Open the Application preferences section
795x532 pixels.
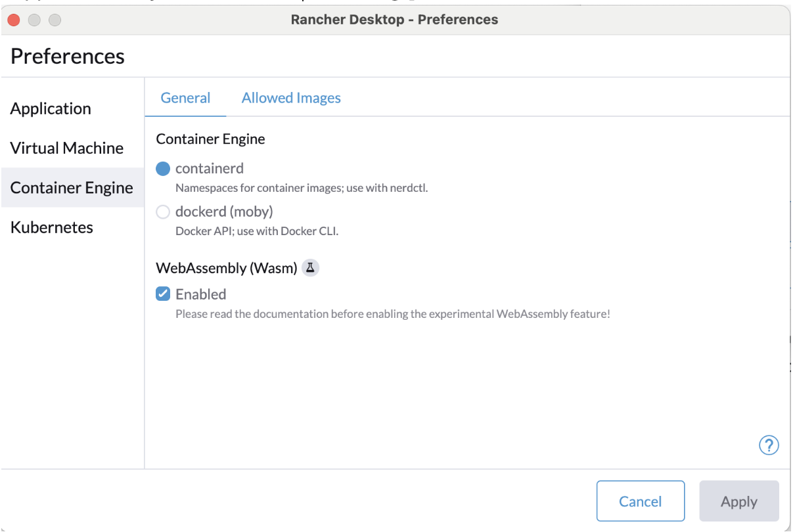50,108
